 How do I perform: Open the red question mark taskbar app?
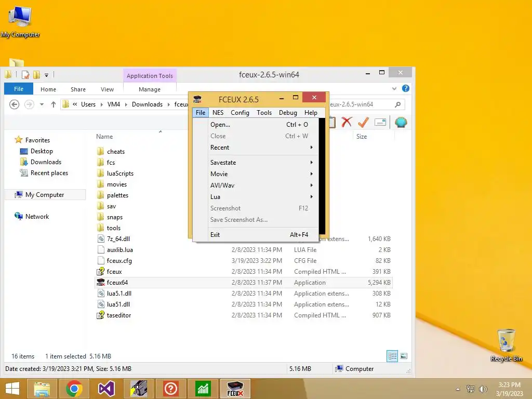170,389
